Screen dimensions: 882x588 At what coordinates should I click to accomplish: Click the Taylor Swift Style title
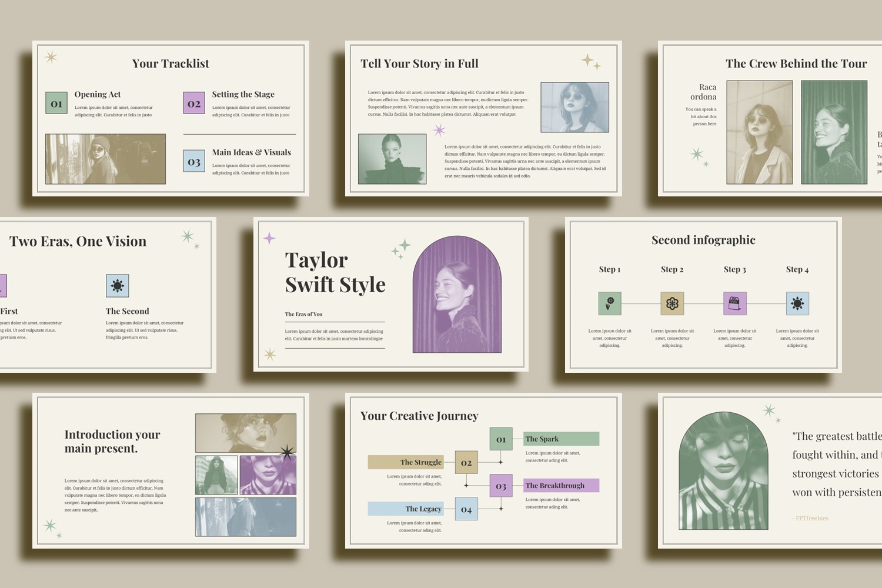click(335, 272)
